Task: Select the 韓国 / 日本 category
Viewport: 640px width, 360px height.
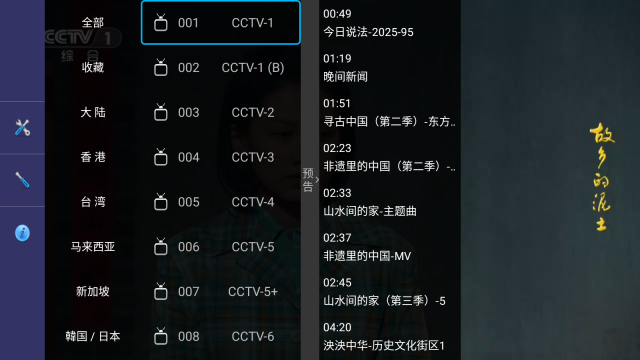Action: pyautogui.click(x=93, y=336)
